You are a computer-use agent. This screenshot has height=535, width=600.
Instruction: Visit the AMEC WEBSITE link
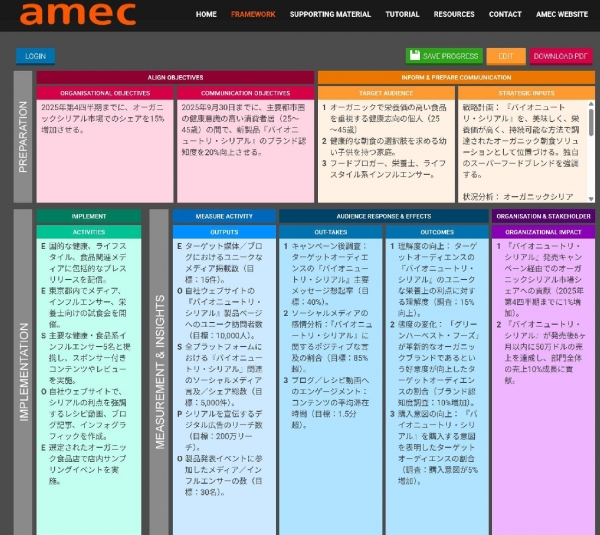[x=562, y=14]
